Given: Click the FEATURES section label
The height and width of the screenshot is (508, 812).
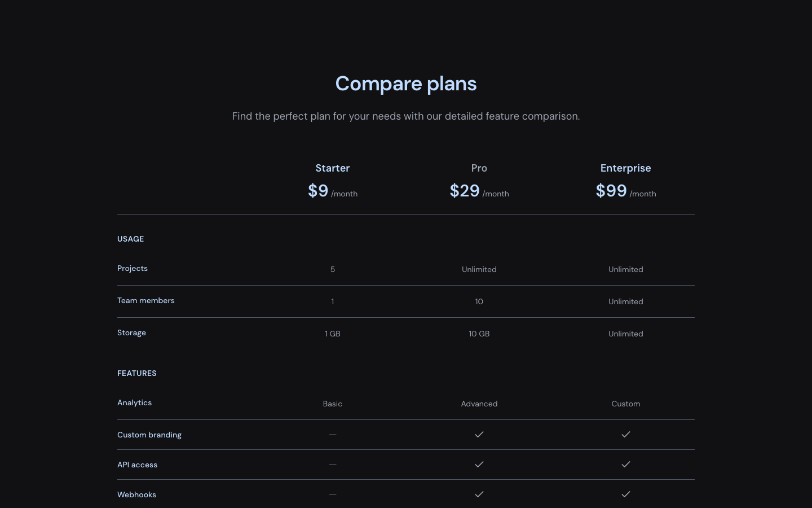Looking at the screenshot, I should coord(137,373).
